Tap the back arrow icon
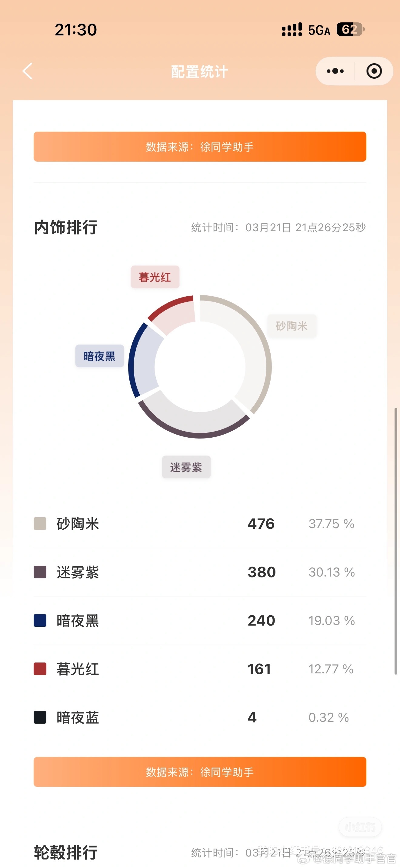 coord(27,71)
